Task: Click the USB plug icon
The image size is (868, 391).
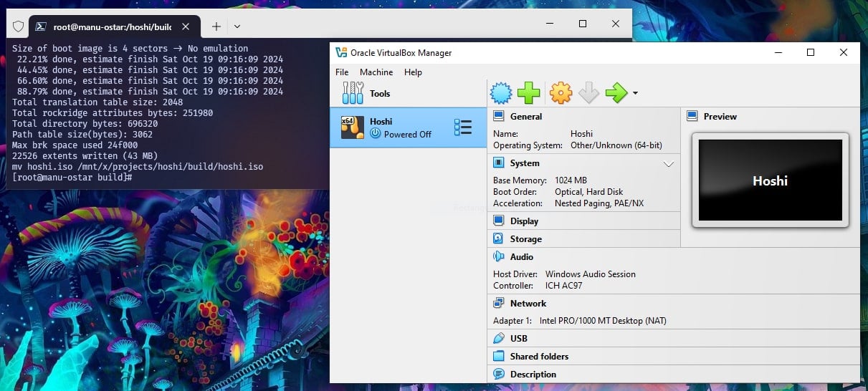Action: point(499,338)
